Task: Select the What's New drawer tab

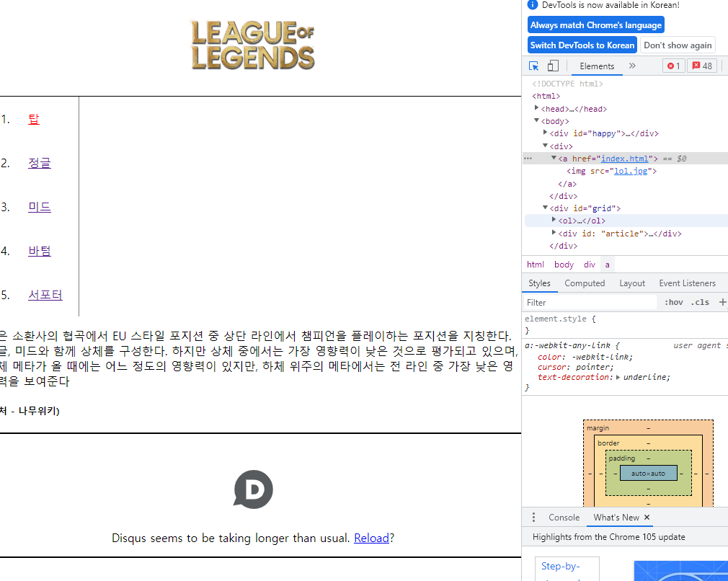Action: click(x=616, y=518)
